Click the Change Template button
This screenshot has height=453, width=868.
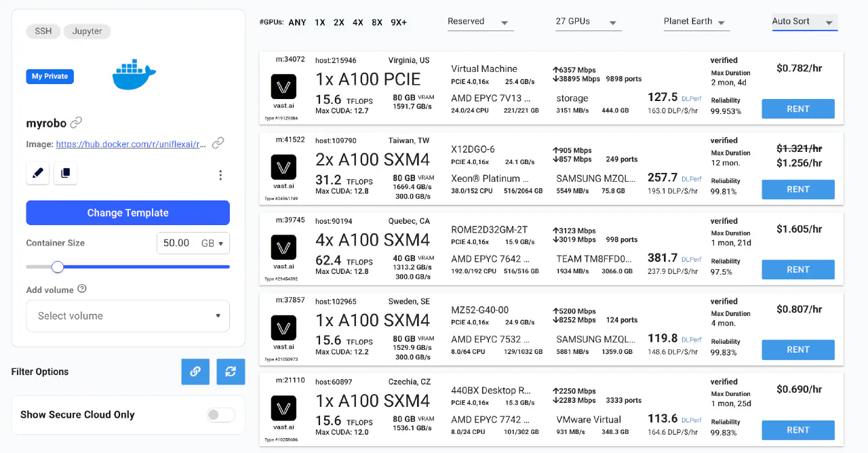point(127,213)
